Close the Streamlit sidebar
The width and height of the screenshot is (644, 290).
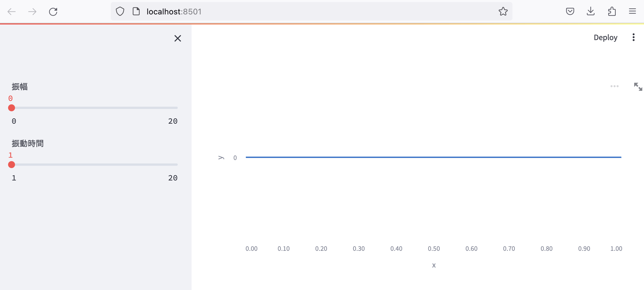(x=178, y=38)
